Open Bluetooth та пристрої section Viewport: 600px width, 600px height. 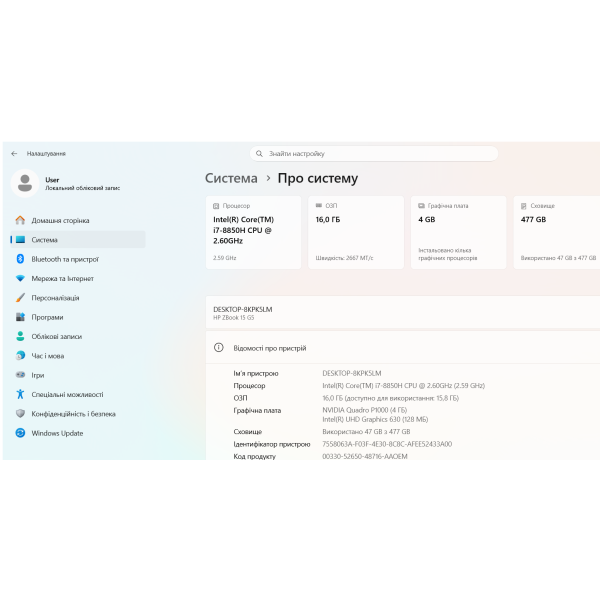[x=78, y=259]
